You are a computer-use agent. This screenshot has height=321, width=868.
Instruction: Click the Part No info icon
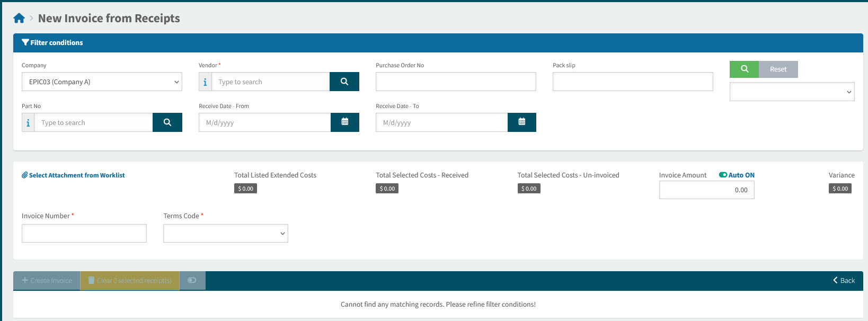(x=28, y=123)
